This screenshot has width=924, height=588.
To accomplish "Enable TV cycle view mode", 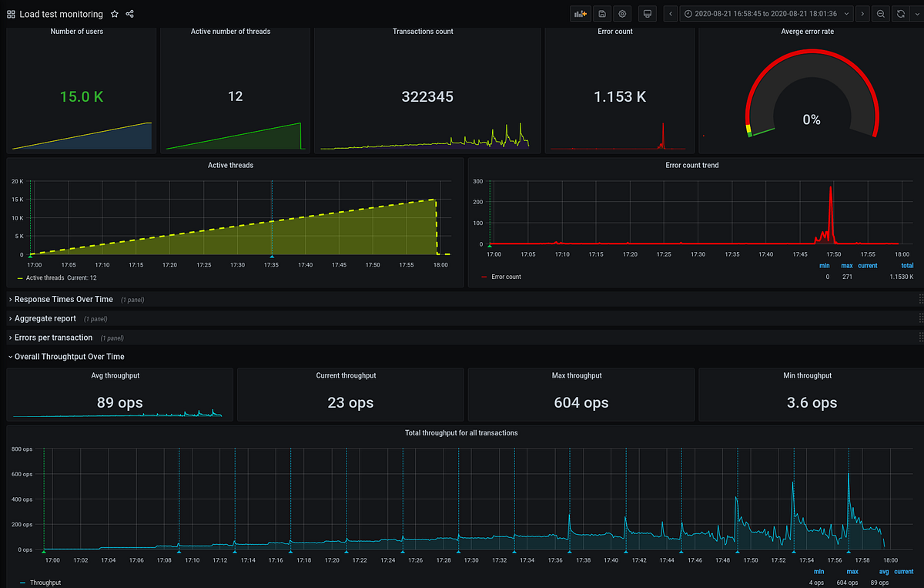I will [x=648, y=14].
